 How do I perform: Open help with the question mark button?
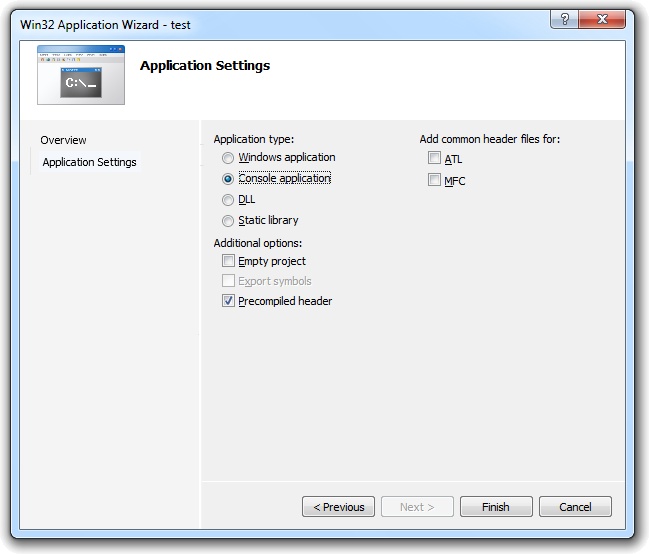[x=565, y=19]
